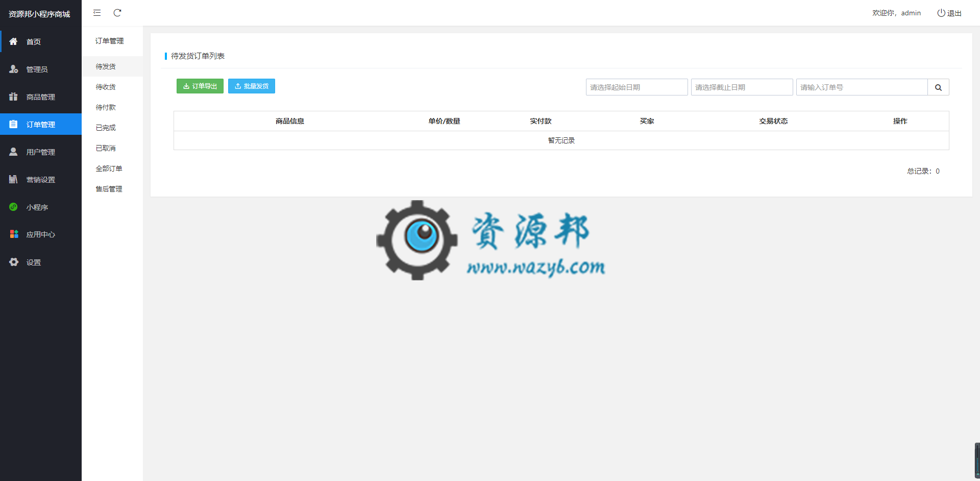Open 小程序 menu item
The width and height of the screenshot is (980, 481).
[41, 207]
